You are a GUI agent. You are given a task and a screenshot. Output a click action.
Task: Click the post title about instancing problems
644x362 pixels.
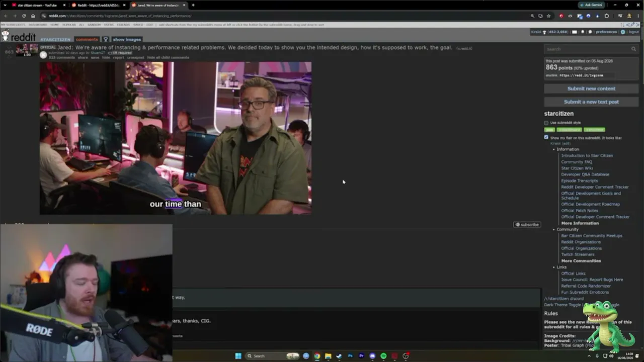255,48
